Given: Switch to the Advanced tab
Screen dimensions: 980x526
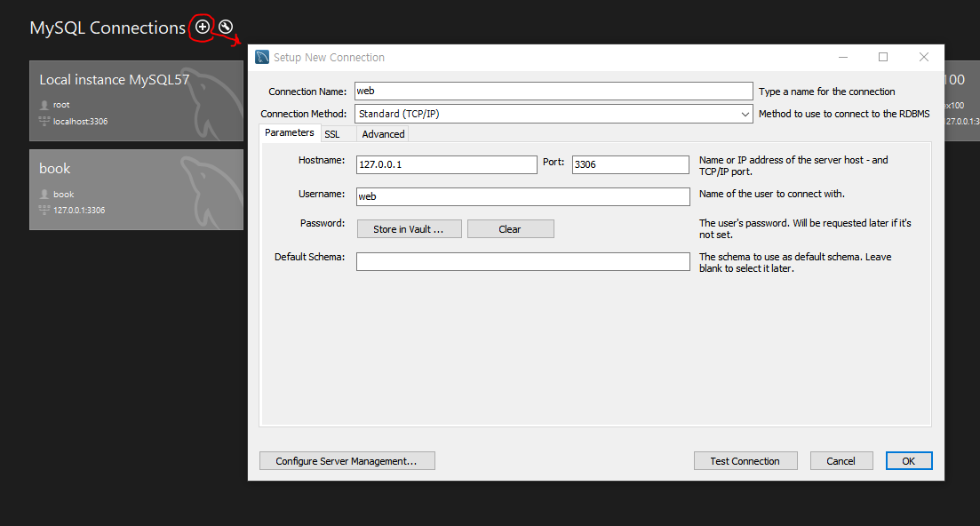Looking at the screenshot, I should (383, 134).
